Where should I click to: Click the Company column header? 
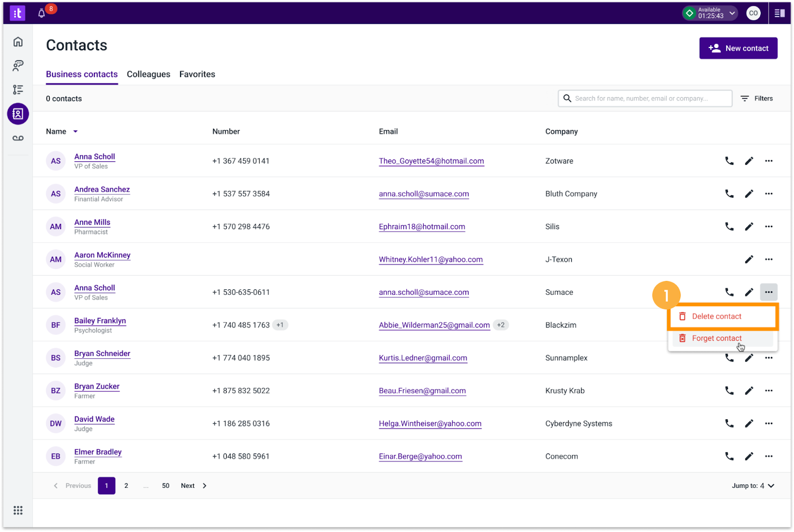tap(562, 132)
